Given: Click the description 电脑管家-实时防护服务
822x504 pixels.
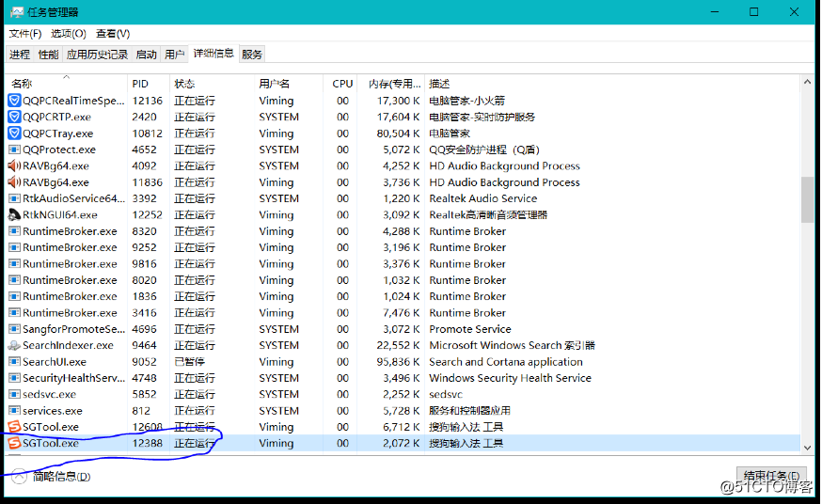Looking at the screenshot, I should click(x=482, y=117).
